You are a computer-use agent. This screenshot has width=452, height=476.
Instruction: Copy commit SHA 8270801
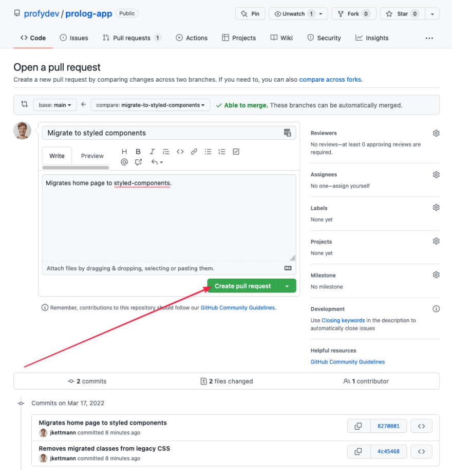tap(359, 426)
